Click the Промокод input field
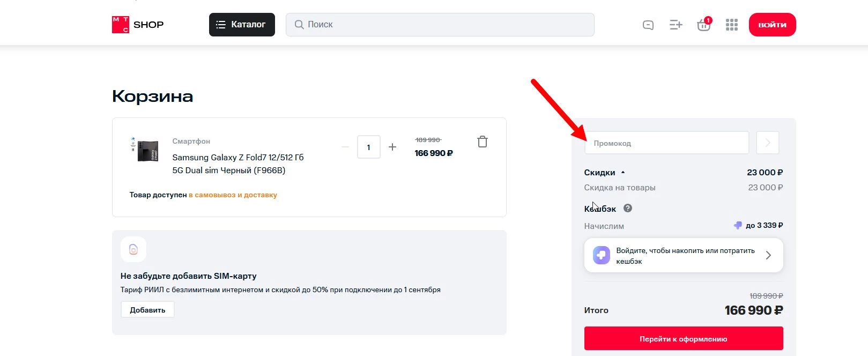Viewport: 868px width, 356px height. pos(666,143)
